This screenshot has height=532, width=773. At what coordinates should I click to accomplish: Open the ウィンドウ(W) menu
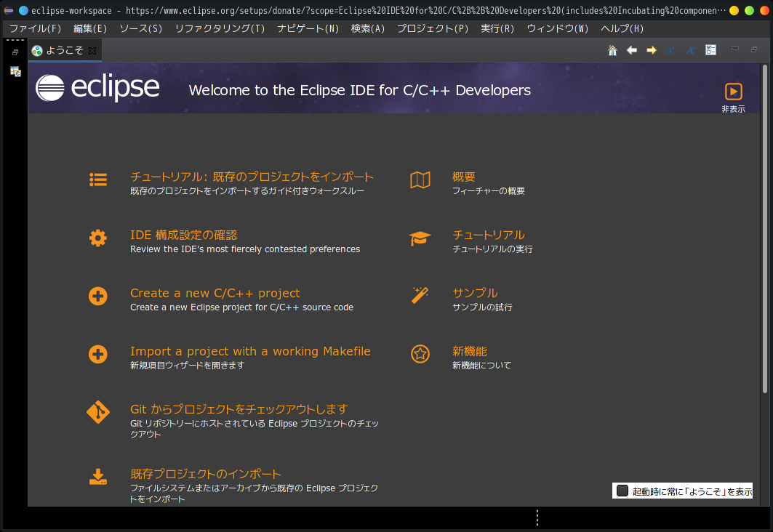click(558, 28)
